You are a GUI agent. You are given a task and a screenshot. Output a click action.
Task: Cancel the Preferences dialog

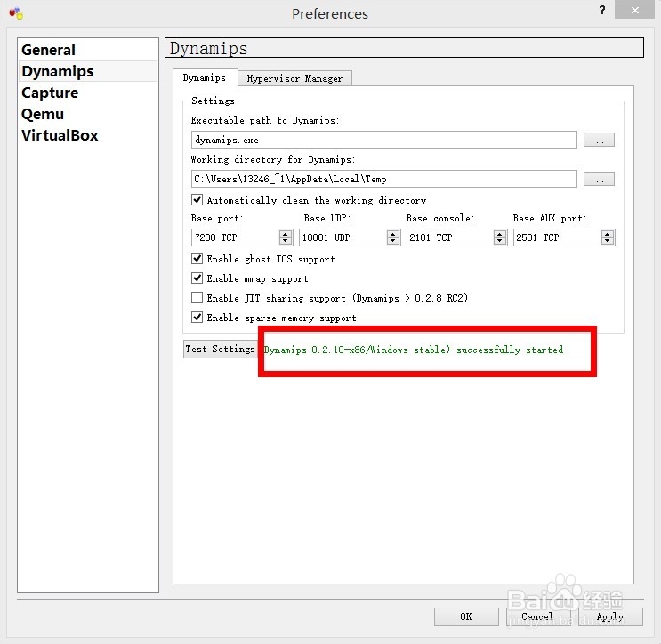[x=537, y=616]
